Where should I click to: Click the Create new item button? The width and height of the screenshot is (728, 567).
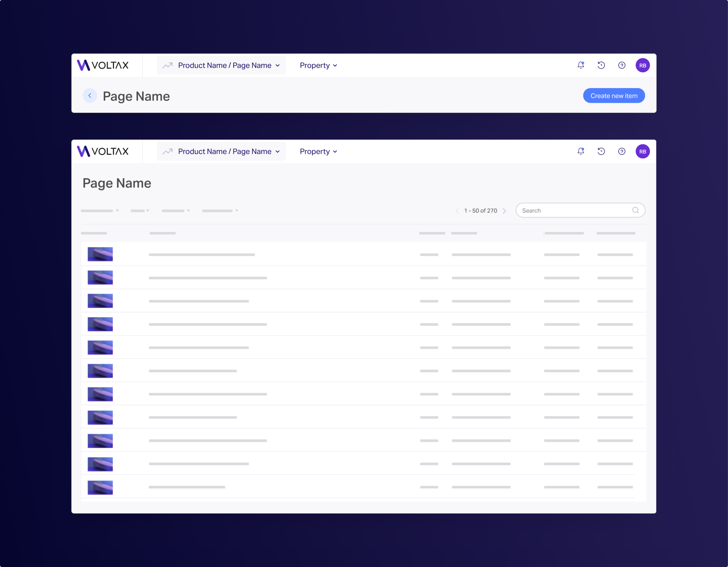(x=614, y=96)
